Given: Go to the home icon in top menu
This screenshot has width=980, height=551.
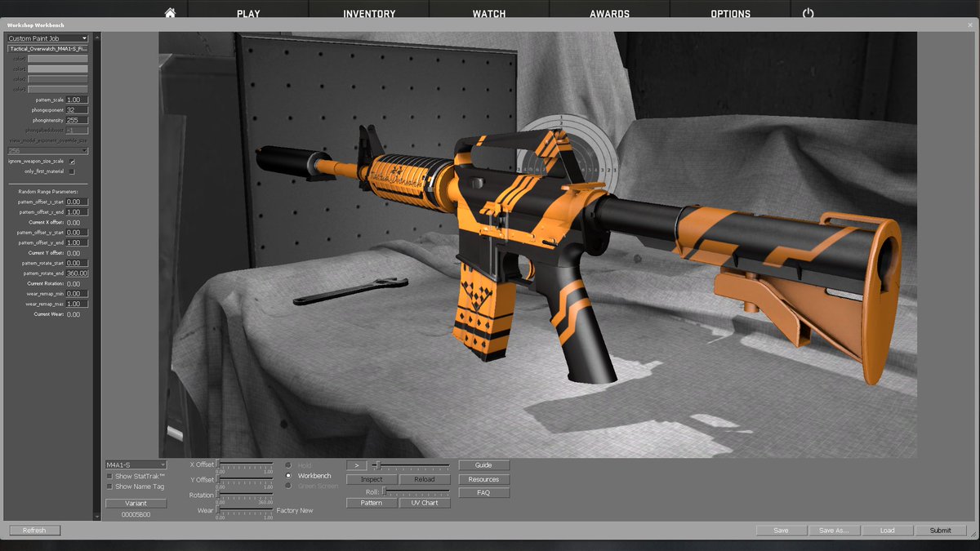Looking at the screenshot, I should coord(170,13).
